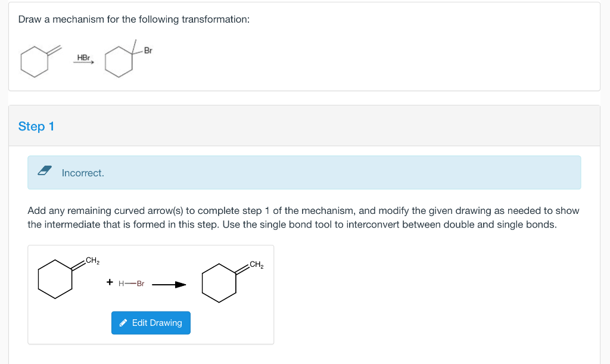Select the Step 1 heading
This screenshot has height=364, width=610.
pyautogui.click(x=36, y=126)
